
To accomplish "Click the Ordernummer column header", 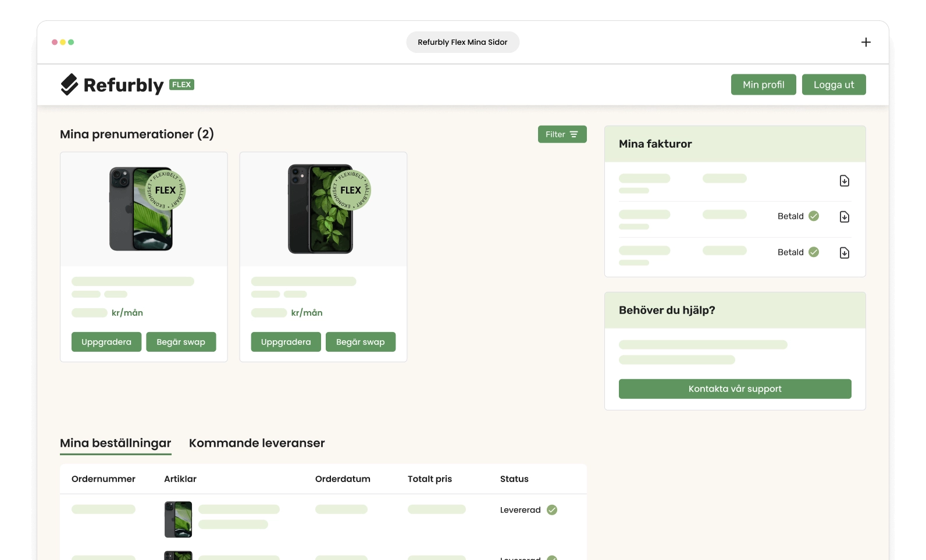I will coord(104,479).
